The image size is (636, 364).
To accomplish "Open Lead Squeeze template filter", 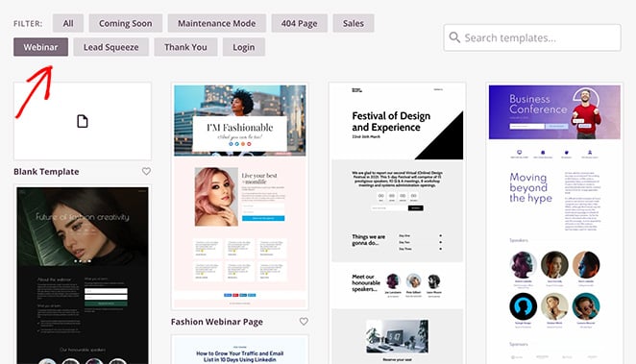I will [x=111, y=47].
